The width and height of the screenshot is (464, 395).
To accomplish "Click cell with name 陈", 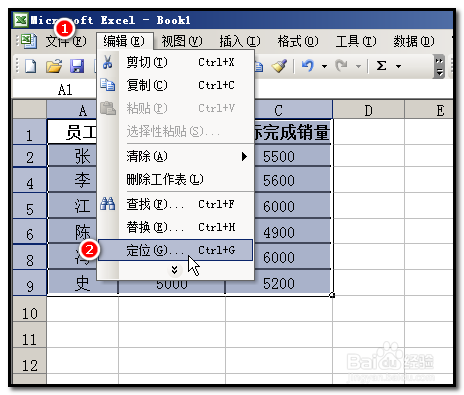I will (x=73, y=231).
